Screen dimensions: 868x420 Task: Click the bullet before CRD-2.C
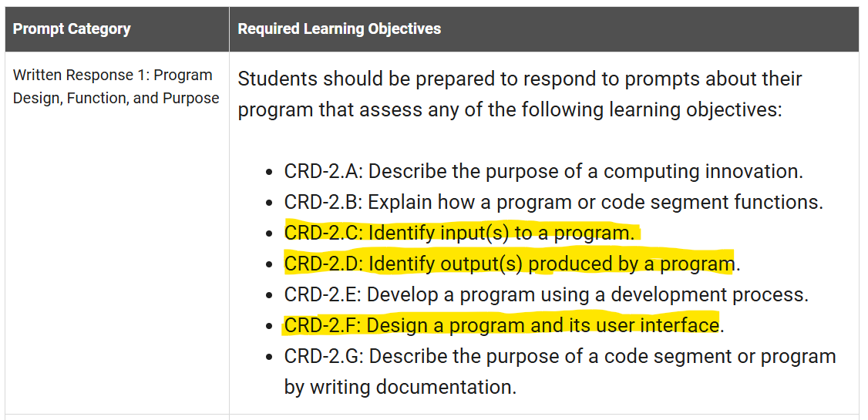tap(269, 234)
